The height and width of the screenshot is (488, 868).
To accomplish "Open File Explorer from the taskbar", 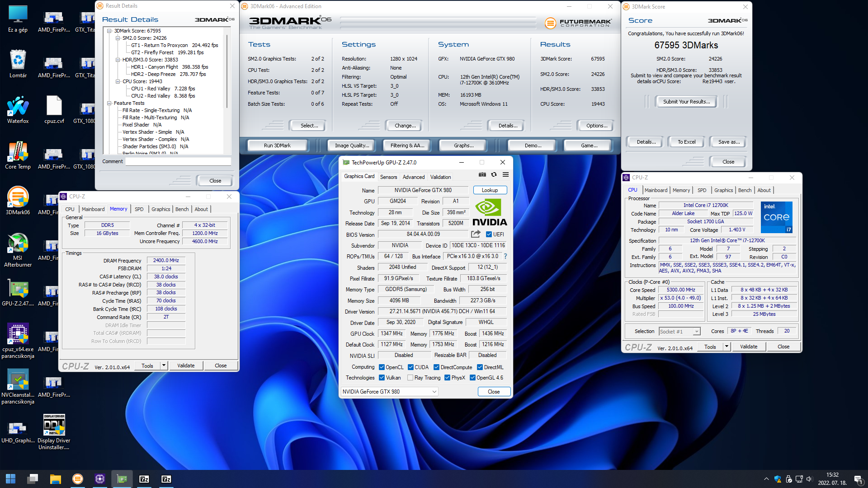I will [x=55, y=479].
